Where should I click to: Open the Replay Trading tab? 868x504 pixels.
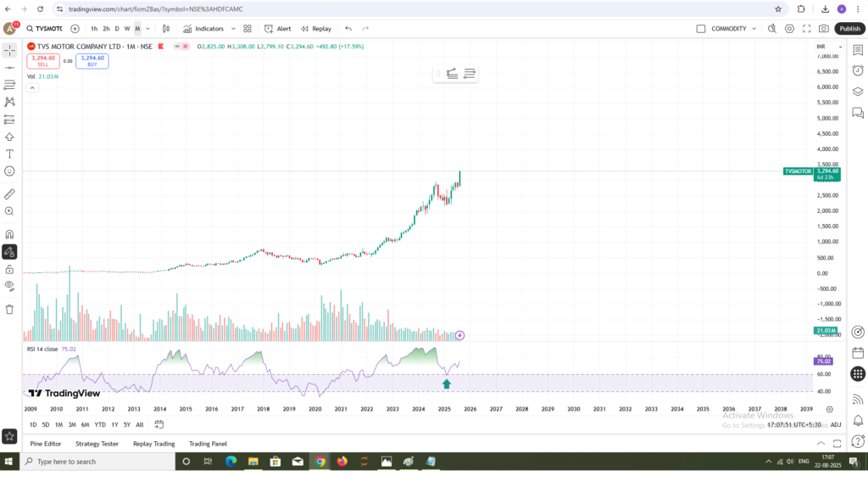click(154, 444)
